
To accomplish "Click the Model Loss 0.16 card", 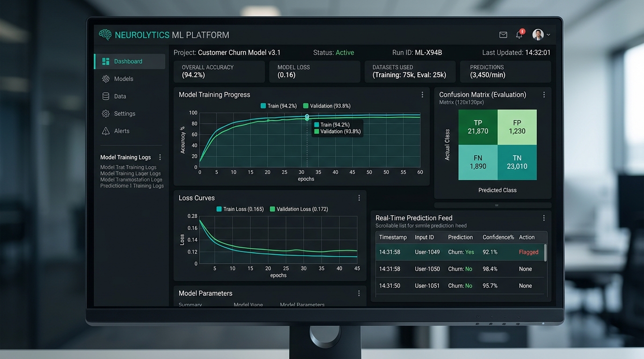I will (x=315, y=72).
